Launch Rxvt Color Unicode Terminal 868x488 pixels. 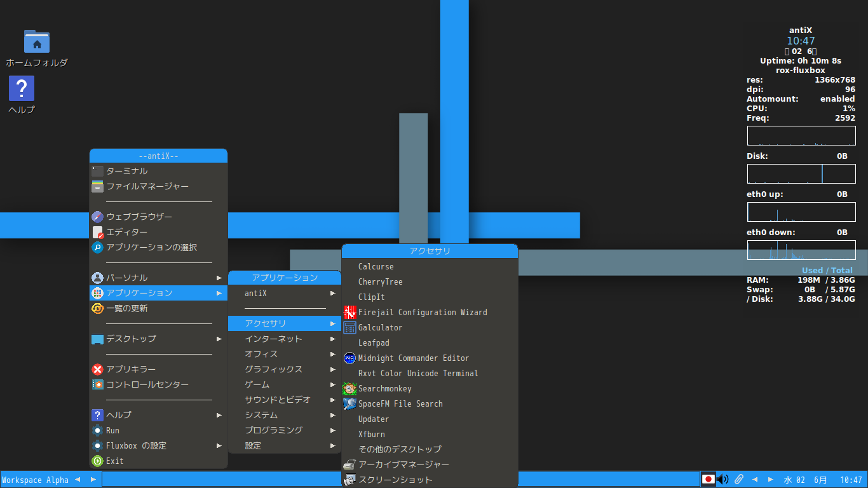[430, 373]
